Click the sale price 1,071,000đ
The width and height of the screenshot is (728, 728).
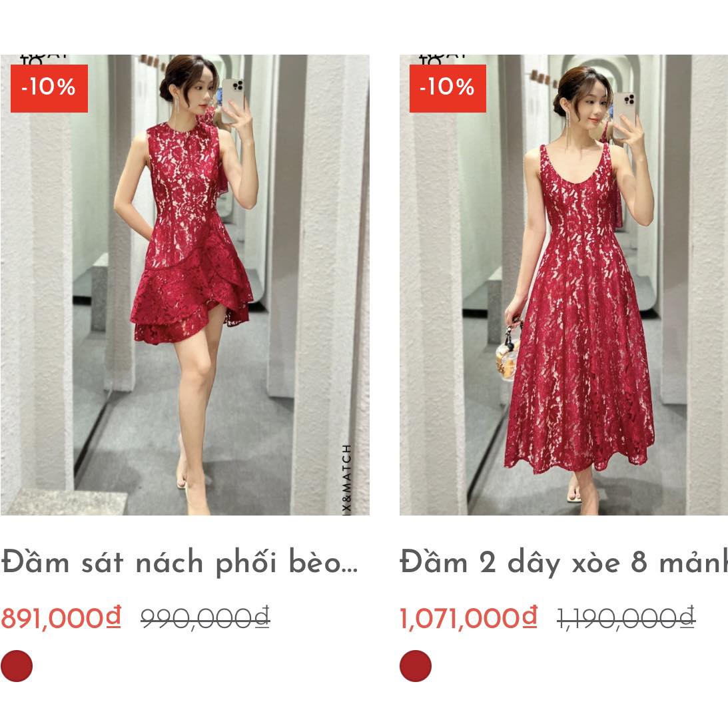tap(468, 618)
